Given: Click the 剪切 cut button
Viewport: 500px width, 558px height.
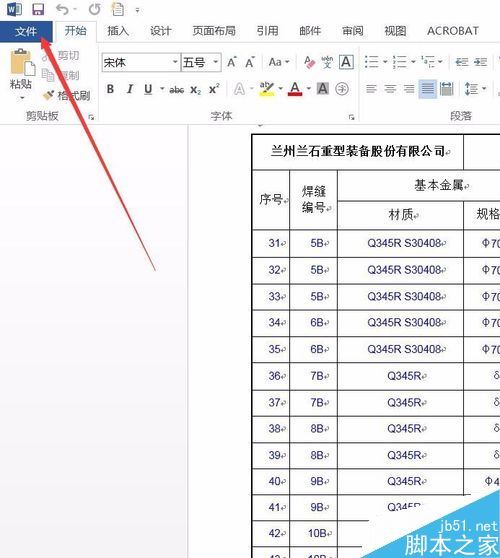Looking at the screenshot, I should [61, 56].
